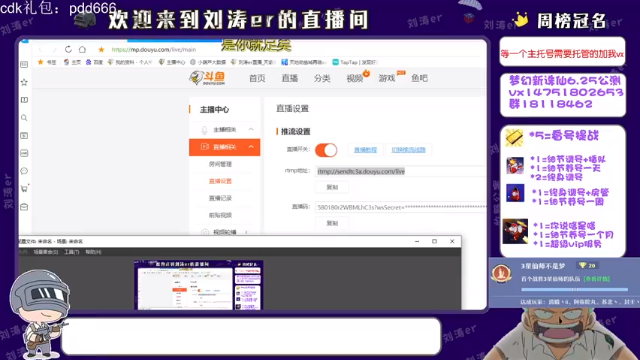Image resolution: width=640 pixels, height=360 pixels.
Task: Click the OBS preview thumbnail
Action: tap(199, 285)
